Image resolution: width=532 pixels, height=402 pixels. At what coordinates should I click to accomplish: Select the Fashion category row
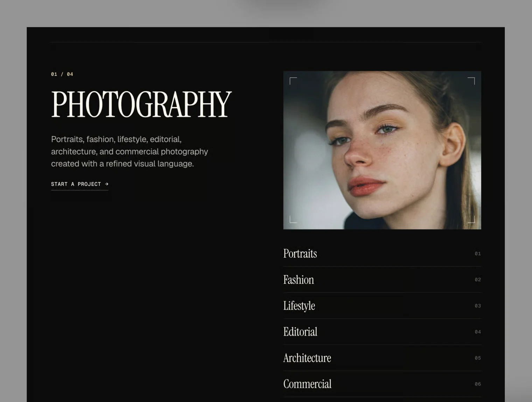click(382, 280)
